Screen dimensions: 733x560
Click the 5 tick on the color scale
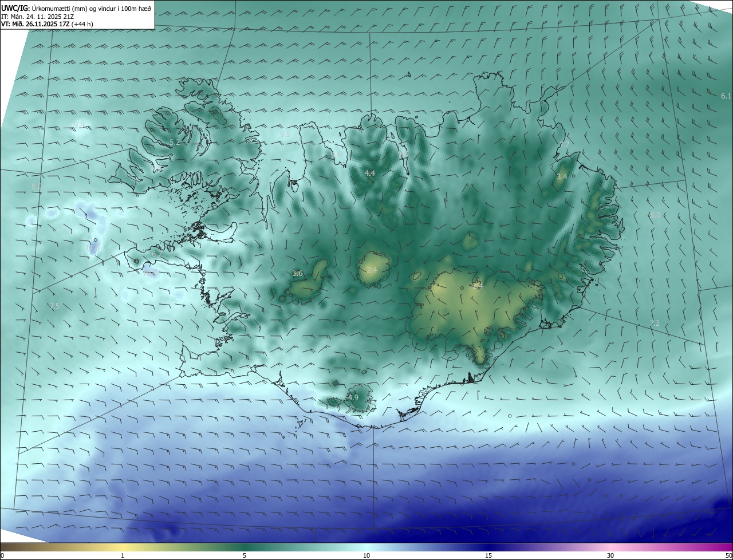pyautogui.click(x=245, y=555)
